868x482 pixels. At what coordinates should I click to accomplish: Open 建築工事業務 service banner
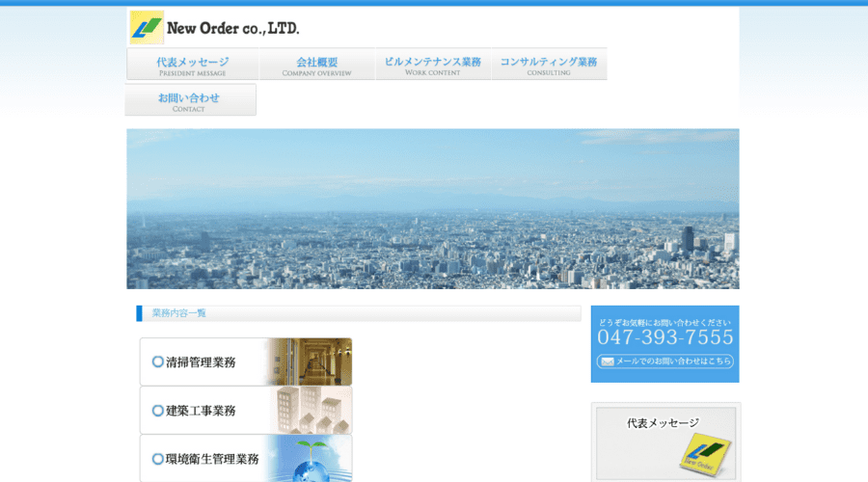click(x=246, y=410)
